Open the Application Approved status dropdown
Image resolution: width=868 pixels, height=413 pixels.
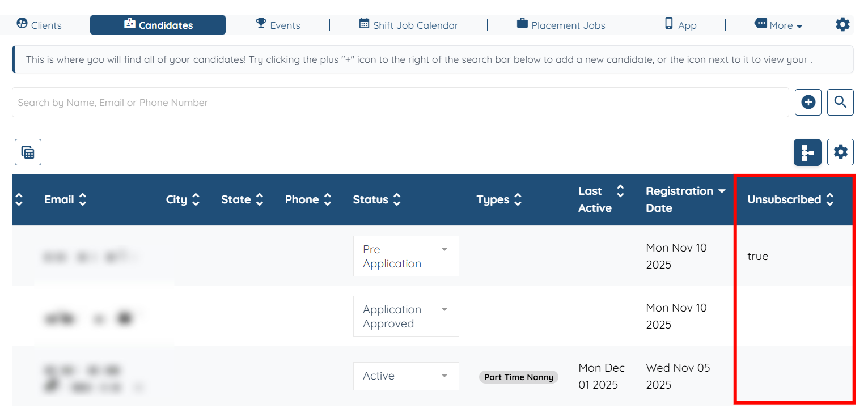[x=406, y=316]
